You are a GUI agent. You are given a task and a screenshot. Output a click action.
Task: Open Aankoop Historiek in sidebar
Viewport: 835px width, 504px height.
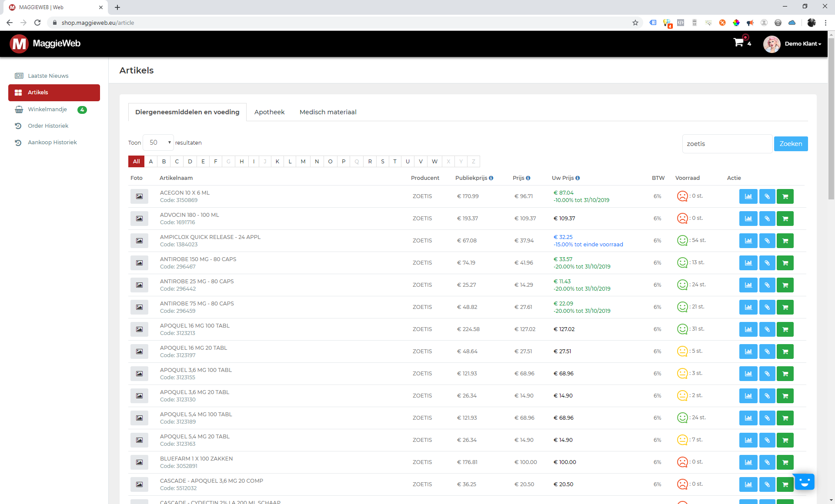click(52, 143)
